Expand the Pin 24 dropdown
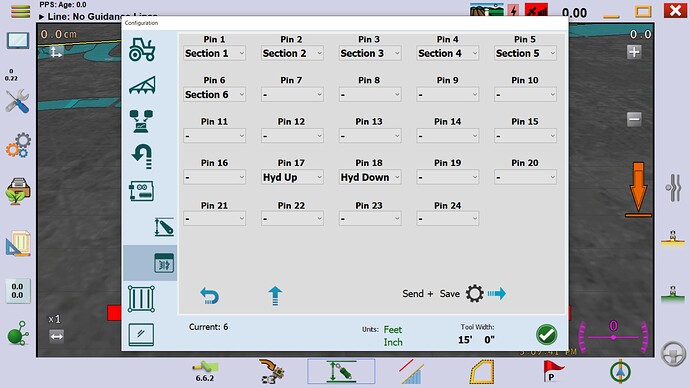The width and height of the screenshot is (690, 388). (448, 219)
